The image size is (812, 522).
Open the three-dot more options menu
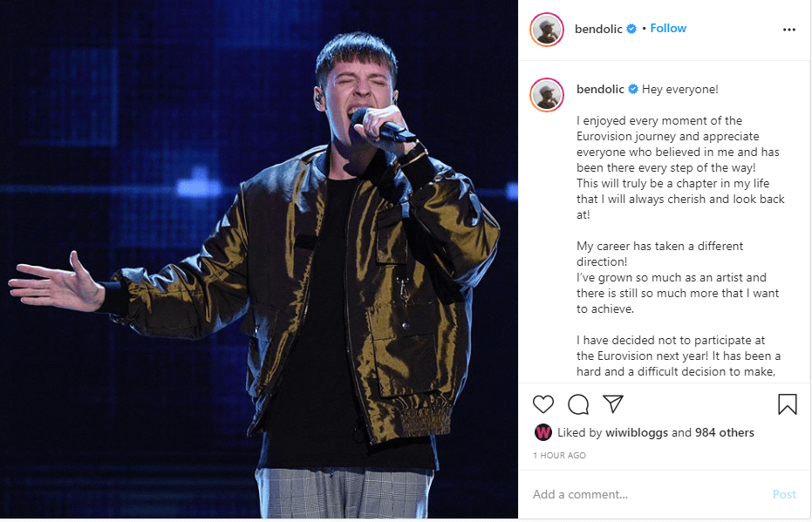point(788,30)
